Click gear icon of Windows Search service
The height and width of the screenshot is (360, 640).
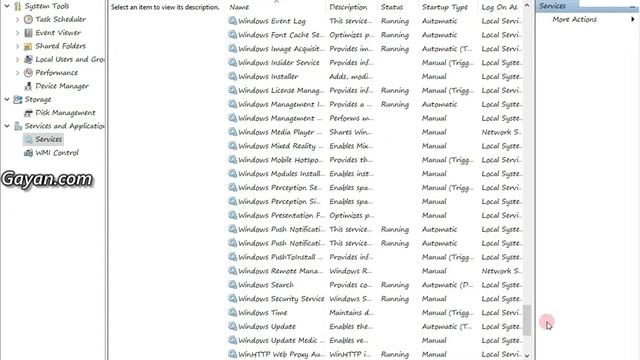point(233,284)
